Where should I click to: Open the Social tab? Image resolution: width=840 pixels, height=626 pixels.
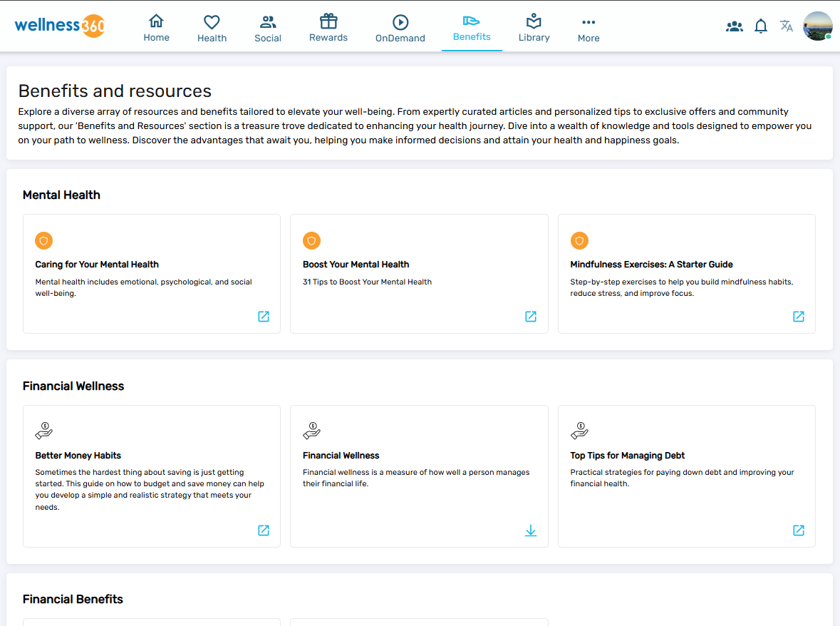coord(268,29)
